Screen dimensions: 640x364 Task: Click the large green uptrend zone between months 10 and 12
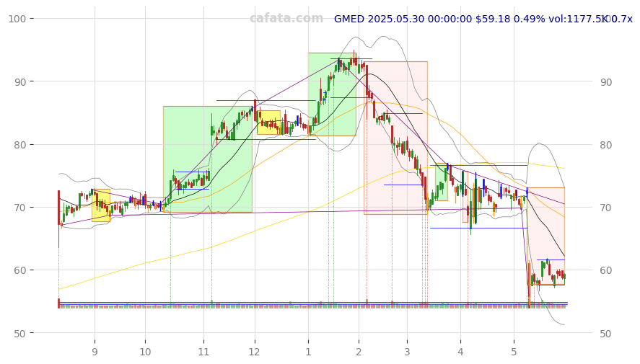pyautogui.click(x=207, y=159)
